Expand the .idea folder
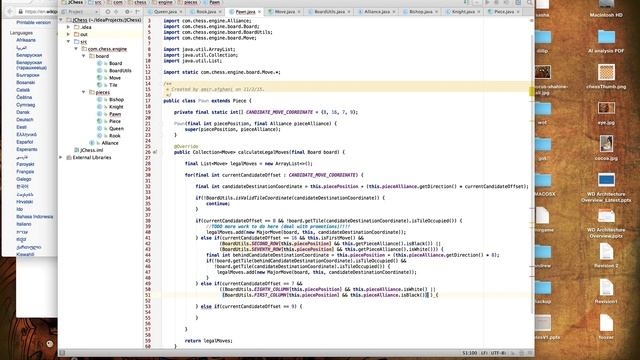This screenshot has height=360, width=640. [69, 27]
